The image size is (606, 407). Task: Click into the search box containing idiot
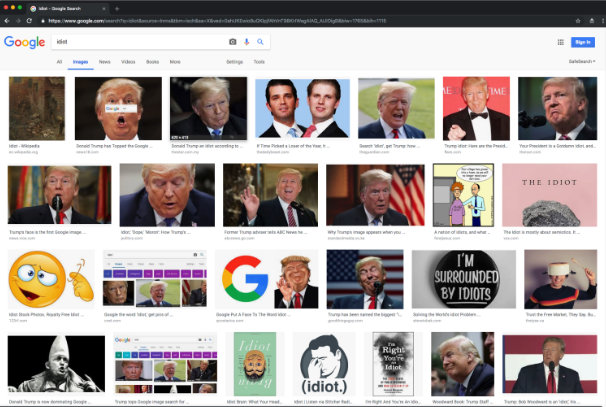[x=139, y=42]
